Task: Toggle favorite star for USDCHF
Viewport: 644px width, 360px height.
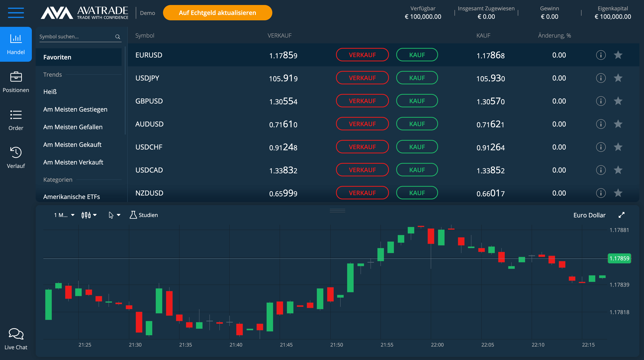Action: click(x=618, y=147)
